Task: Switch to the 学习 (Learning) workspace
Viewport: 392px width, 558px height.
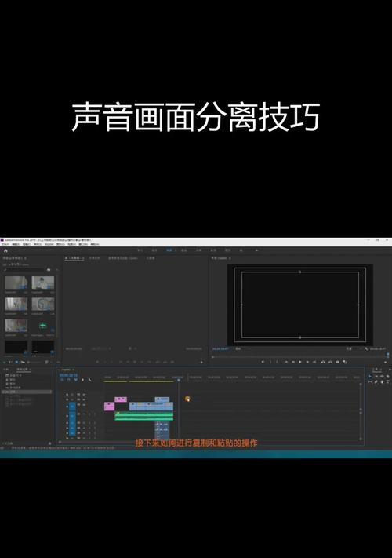Action: (x=140, y=250)
